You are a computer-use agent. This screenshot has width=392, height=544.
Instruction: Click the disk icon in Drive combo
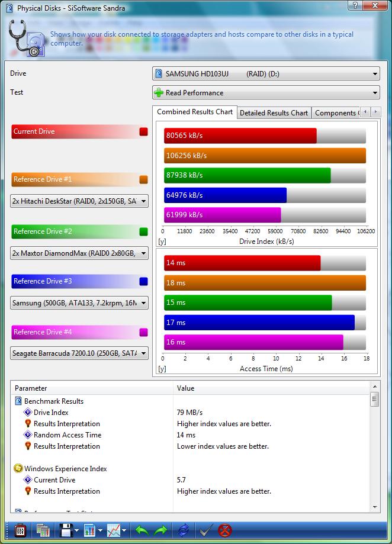click(159, 73)
